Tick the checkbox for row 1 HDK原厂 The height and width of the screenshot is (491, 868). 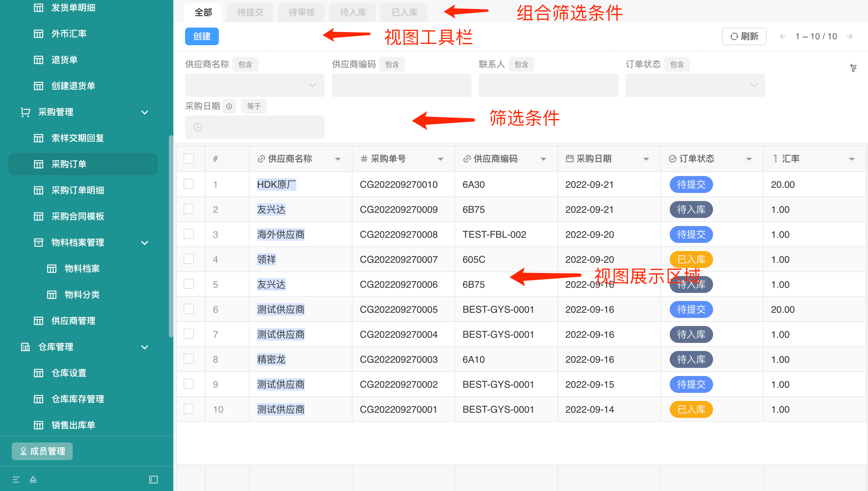coord(189,184)
